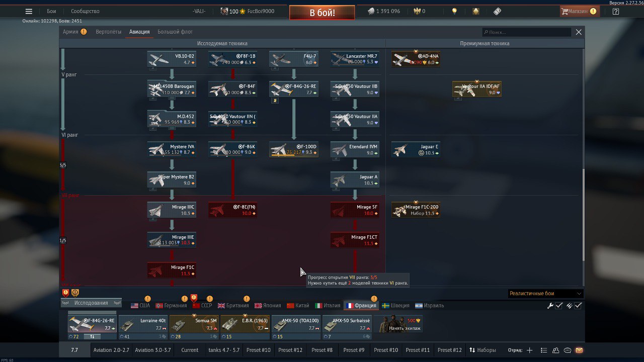Select the Vautour IIA IDF/AF premium

477,89
